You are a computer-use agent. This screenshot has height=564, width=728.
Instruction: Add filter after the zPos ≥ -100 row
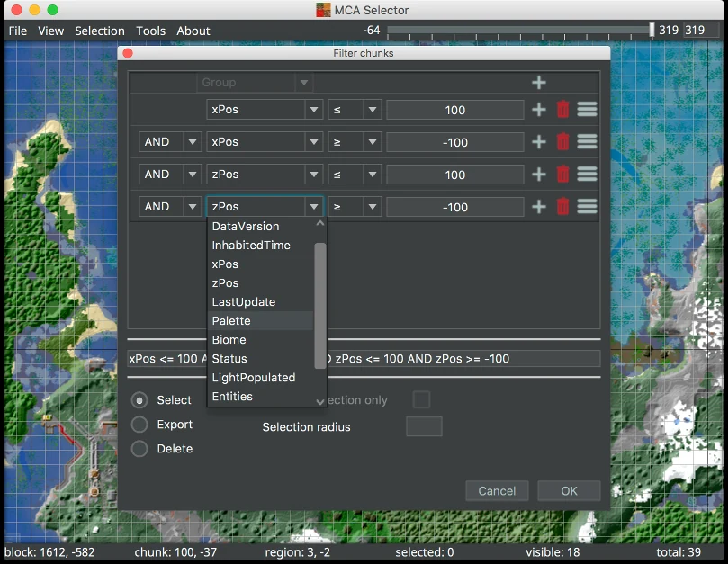click(538, 207)
